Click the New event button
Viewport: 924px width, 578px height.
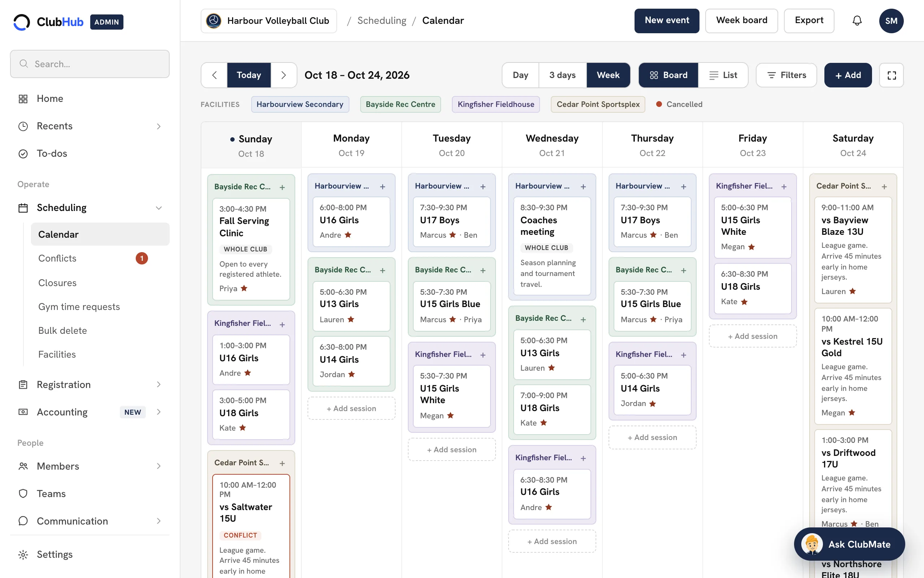click(667, 21)
